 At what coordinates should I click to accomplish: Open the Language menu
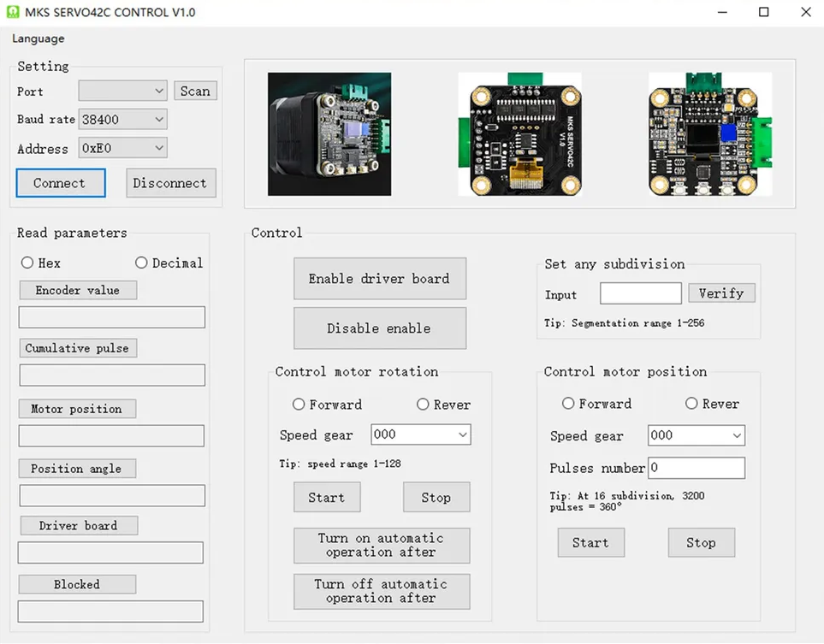pos(38,38)
